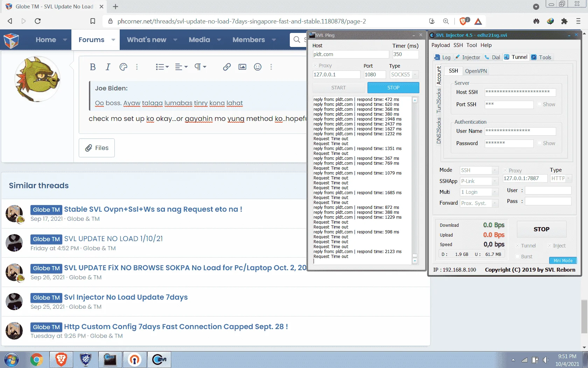Click volume icon in system tray
This screenshot has width=588, height=368.
[546, 360]
